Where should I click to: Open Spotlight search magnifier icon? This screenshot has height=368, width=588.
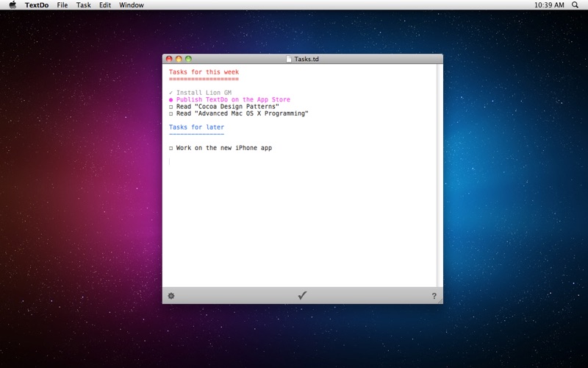pos(575,5)
